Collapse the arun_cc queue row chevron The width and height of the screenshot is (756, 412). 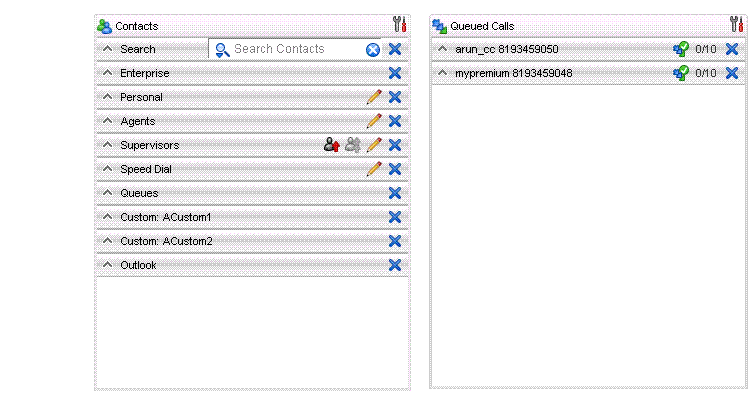(x=444, y=49)
